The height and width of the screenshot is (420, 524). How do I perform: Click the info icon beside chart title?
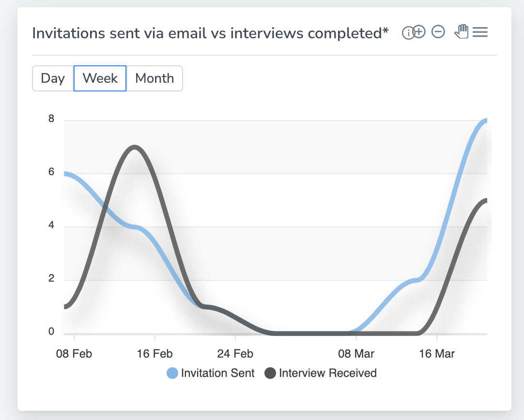[x=407, y=33]
